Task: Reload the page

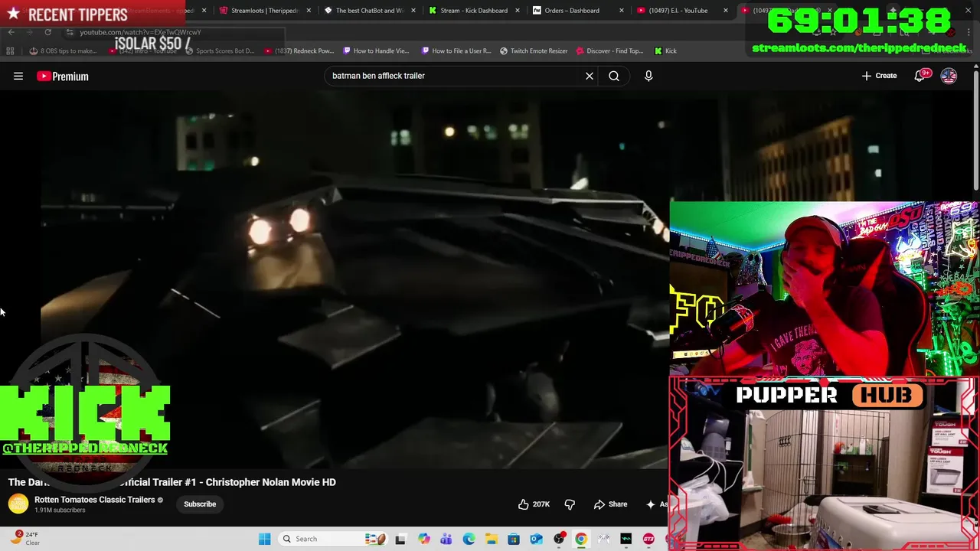Action: tap(47, 32)
